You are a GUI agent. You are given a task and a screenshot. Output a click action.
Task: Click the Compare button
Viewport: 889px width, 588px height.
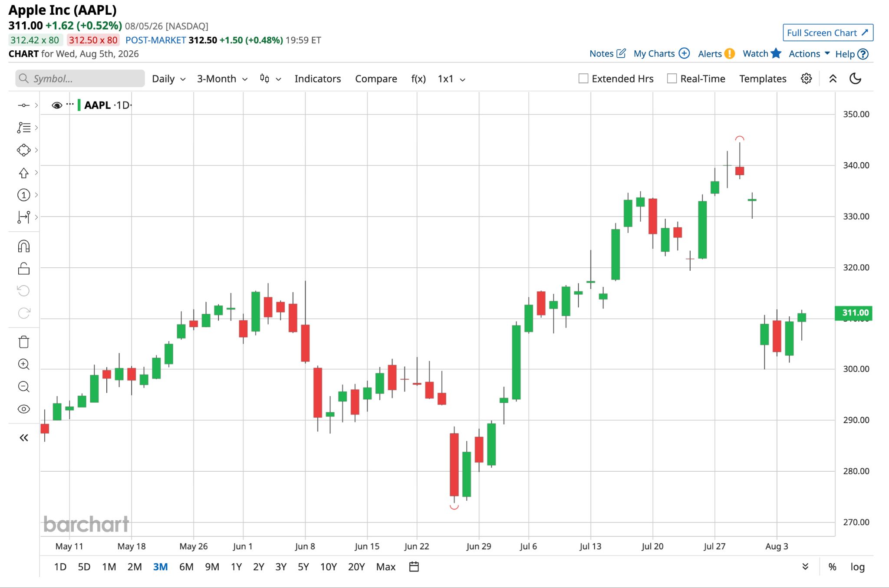[x=376, y=79]
